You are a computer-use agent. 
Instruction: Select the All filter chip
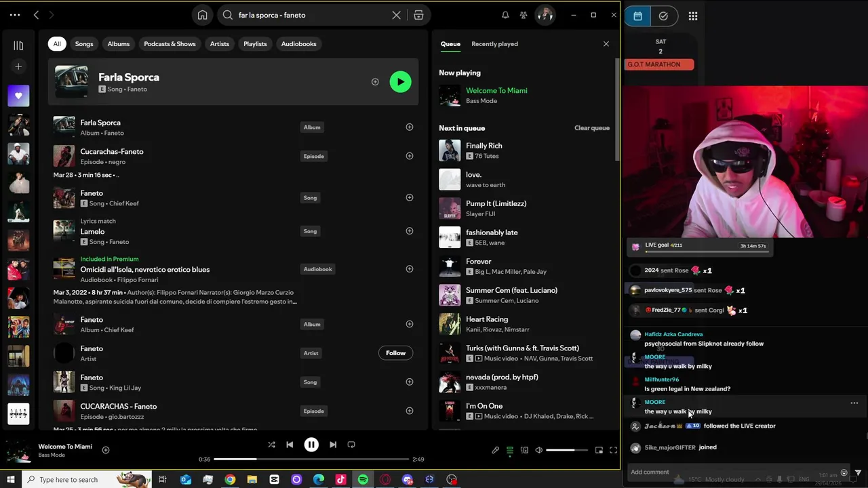coord(57,44)
